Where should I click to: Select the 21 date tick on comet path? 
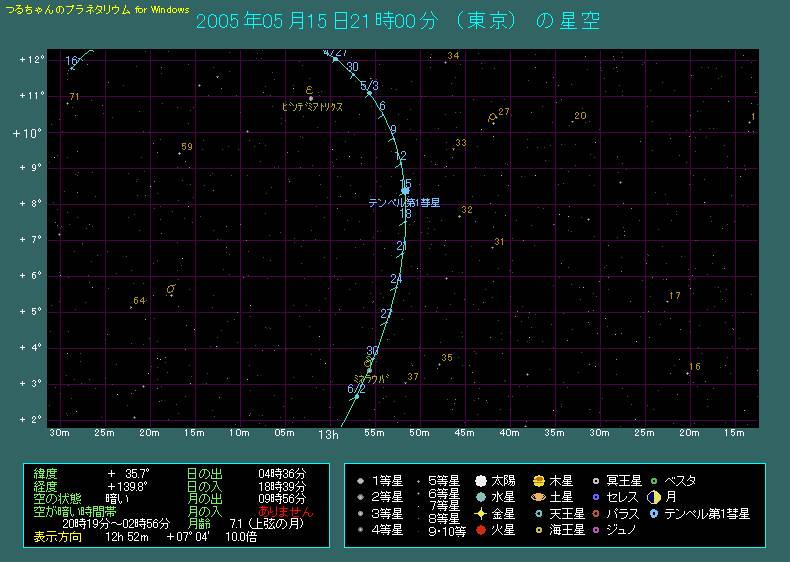tap(403, 247)
